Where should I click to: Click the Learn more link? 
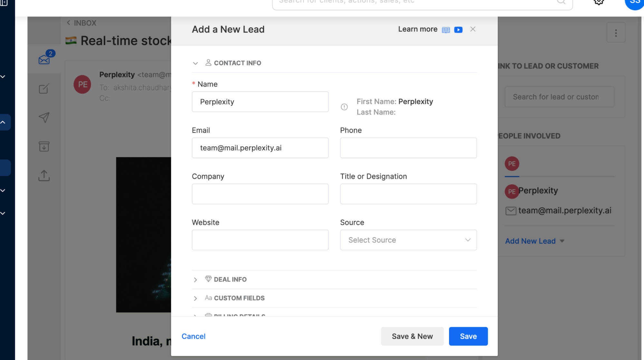(418, 29)
